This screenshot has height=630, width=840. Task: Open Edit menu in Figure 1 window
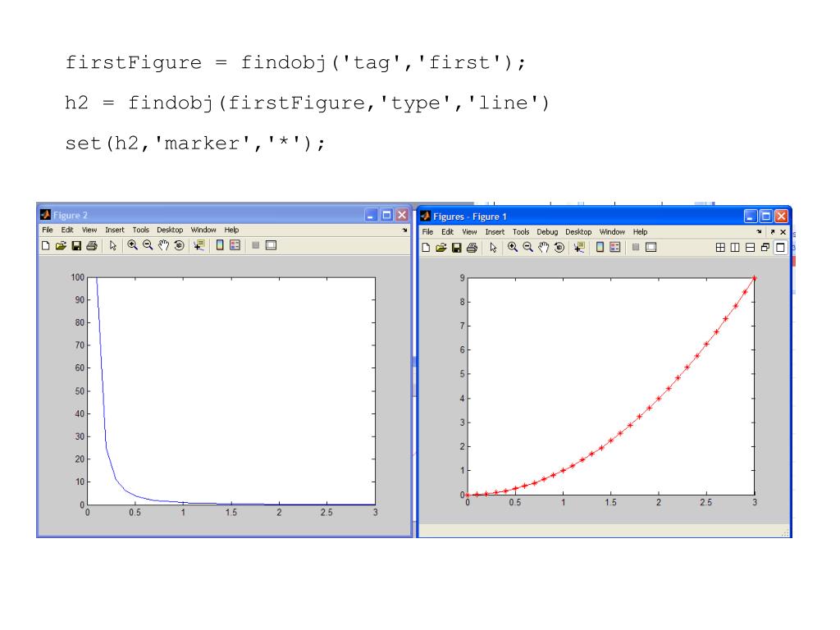coord(447,232)
